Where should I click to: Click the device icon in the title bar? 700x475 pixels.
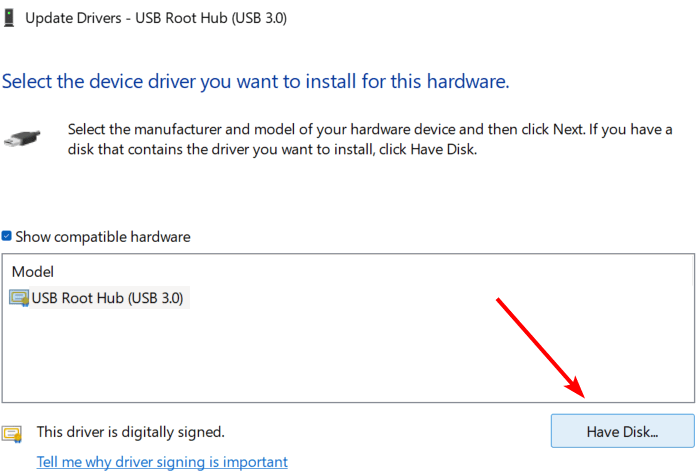(x=9, y=18)
